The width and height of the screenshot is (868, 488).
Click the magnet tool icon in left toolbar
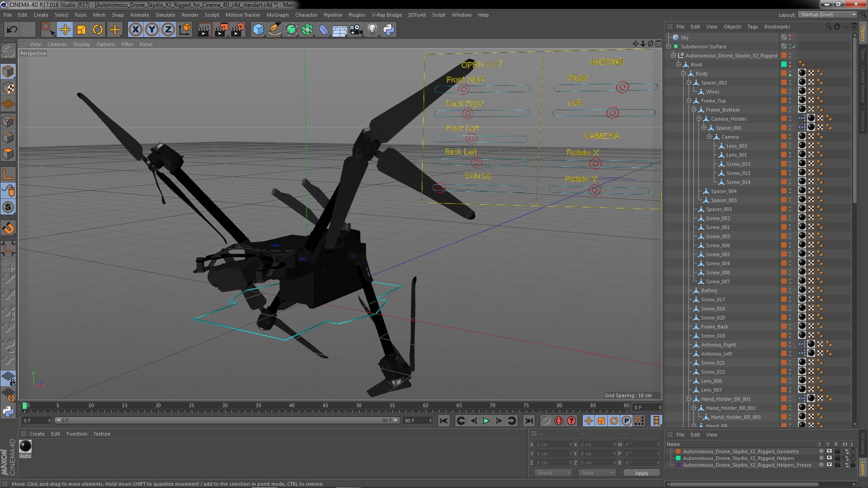tap(8, 228)
